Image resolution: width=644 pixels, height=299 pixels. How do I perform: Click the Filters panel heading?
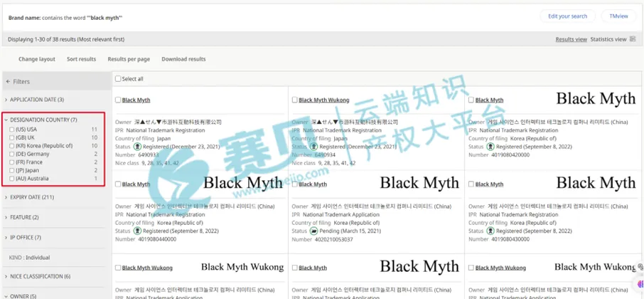(x=21, y=81)
